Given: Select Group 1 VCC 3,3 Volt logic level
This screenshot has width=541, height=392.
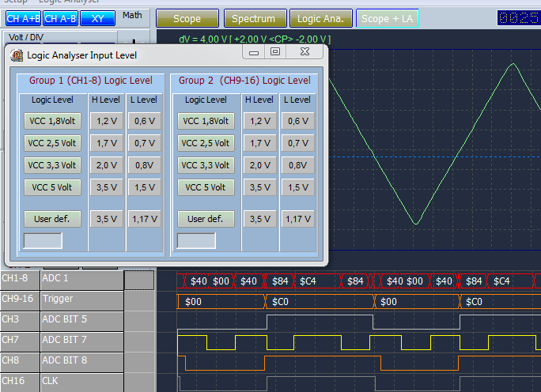Looking at the screenshot, I should tap(52, 165).
